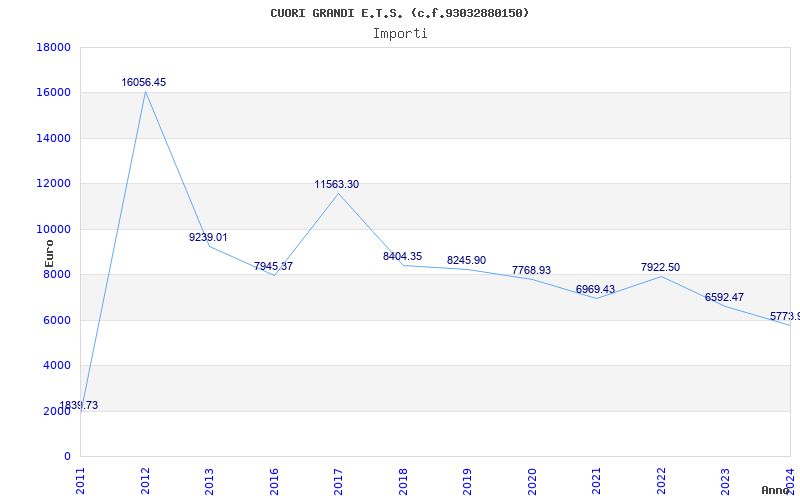Screen dimensions: 800x500
Task: Select the 7945.37 data label
Action: click(273, 266)
